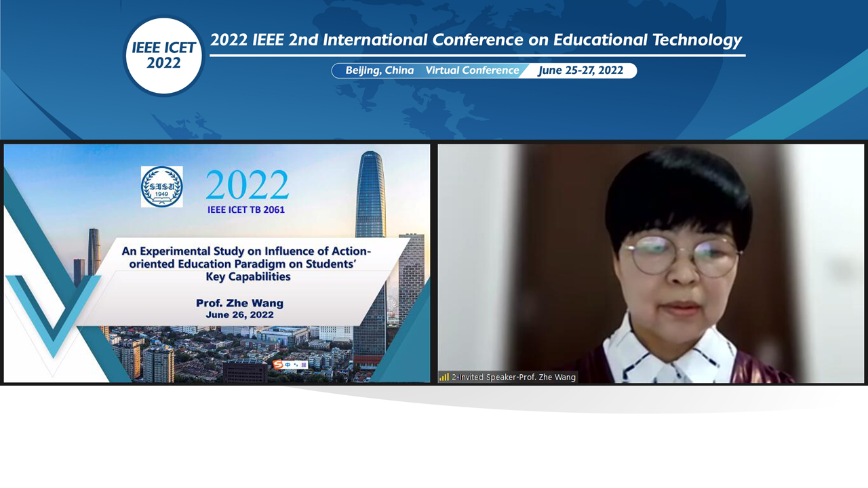Click the large '2022' slide heading
This screenshot has height=488, width=868.
point(247,186)
